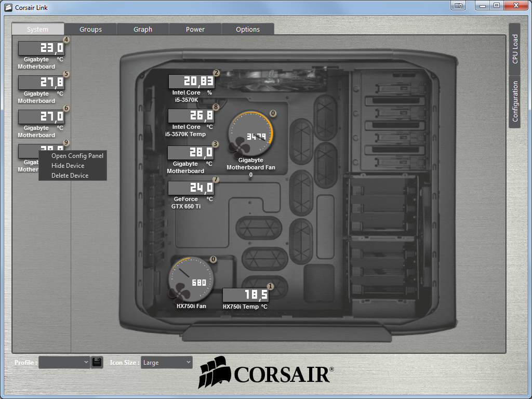Select the GeForce GTX 650 Ti temperature readout
Screen dimensions: 532x399
191,188
